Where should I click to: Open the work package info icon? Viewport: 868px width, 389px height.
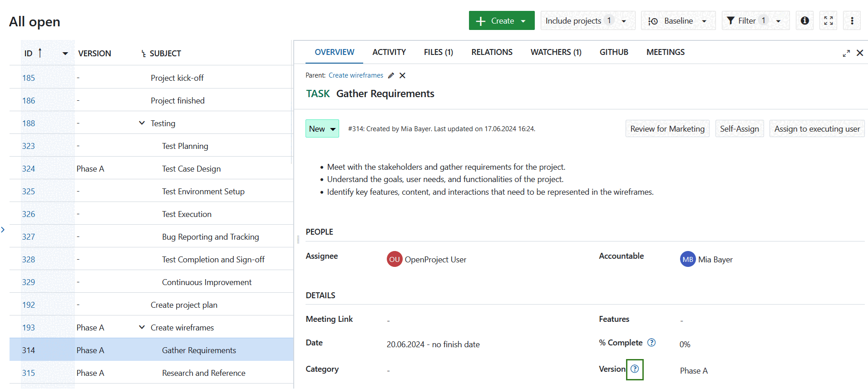[x=804, y=21]
